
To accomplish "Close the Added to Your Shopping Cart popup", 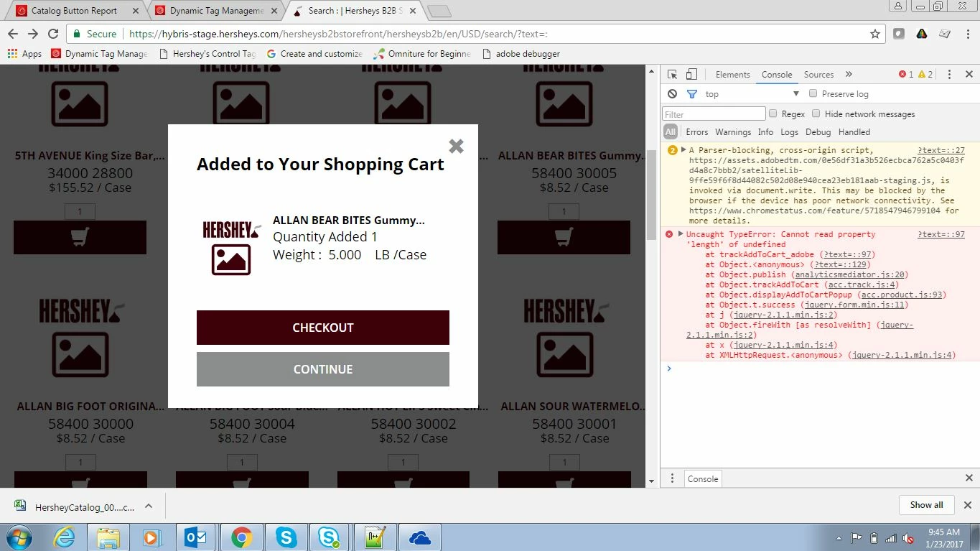I will coord(456,147).
